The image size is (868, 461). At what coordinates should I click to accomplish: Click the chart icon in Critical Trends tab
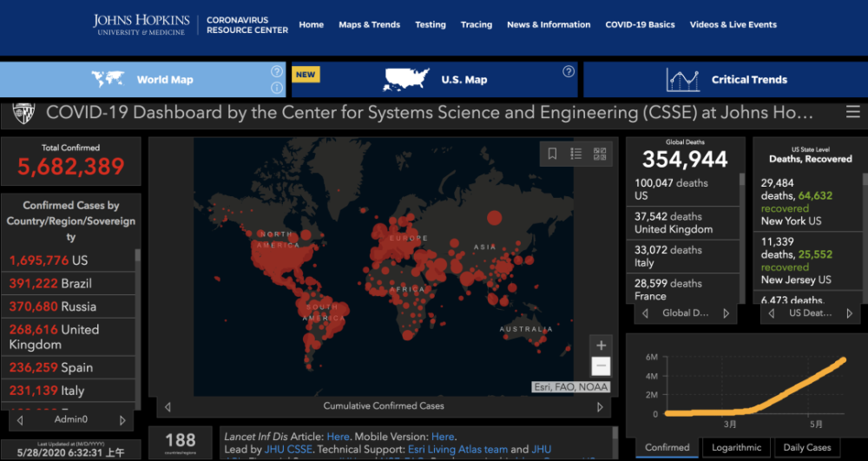[682, 79]
